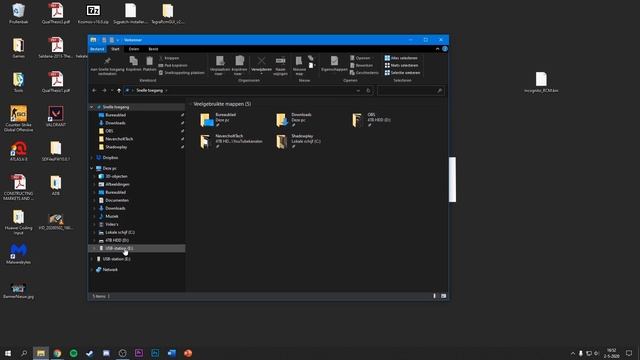
Task: Choose Knippen in the Klembord group
Action: [169, 58]
